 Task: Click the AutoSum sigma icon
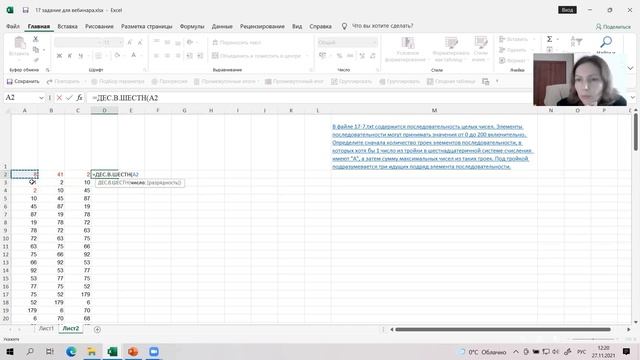tap(549, 39)
